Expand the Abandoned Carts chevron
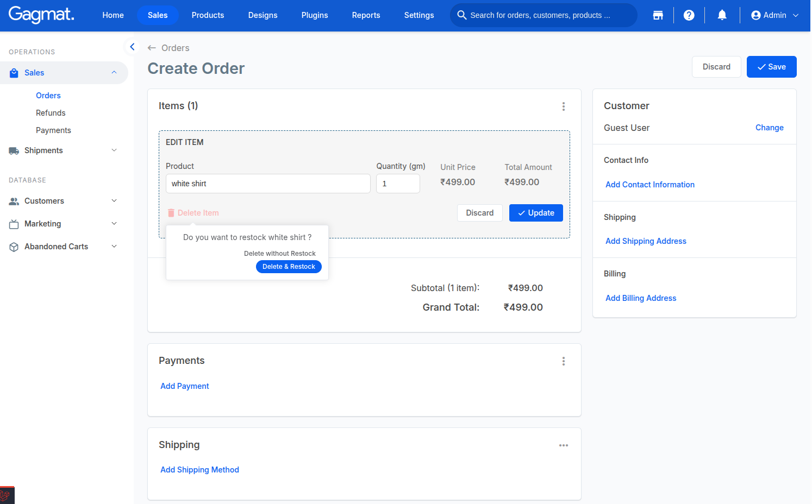812x504 pixels. (114, 247)
